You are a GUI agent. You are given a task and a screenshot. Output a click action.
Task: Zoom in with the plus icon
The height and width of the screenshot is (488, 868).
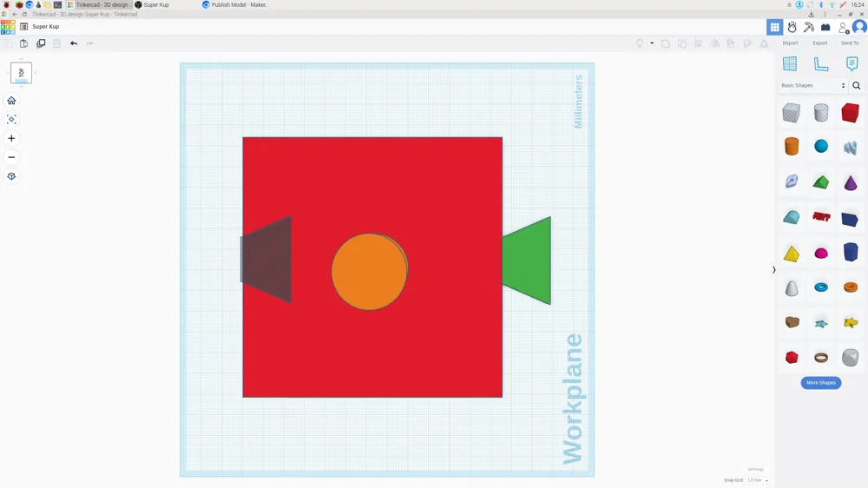(11, 138)
